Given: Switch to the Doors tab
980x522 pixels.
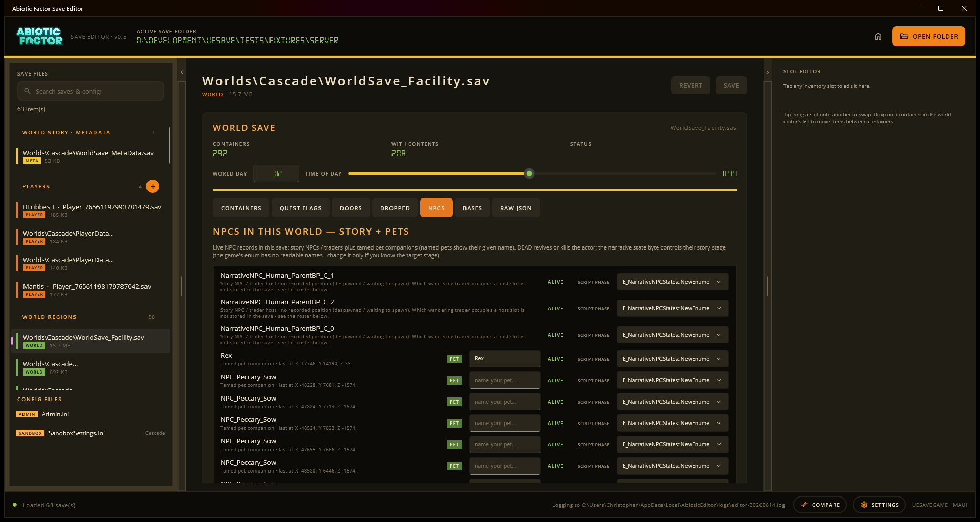Looking at the screenshot, I should tap(351, 208).
